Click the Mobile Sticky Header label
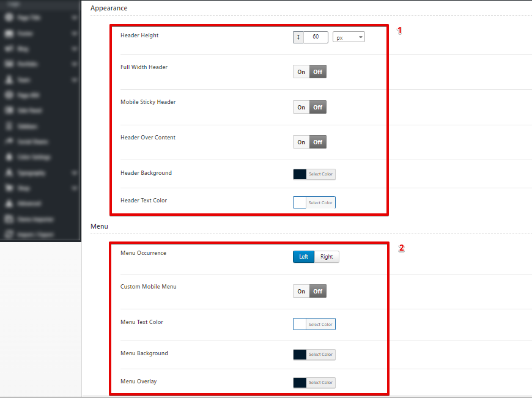The width and height of the screenshot is (532, 398). 148,102
